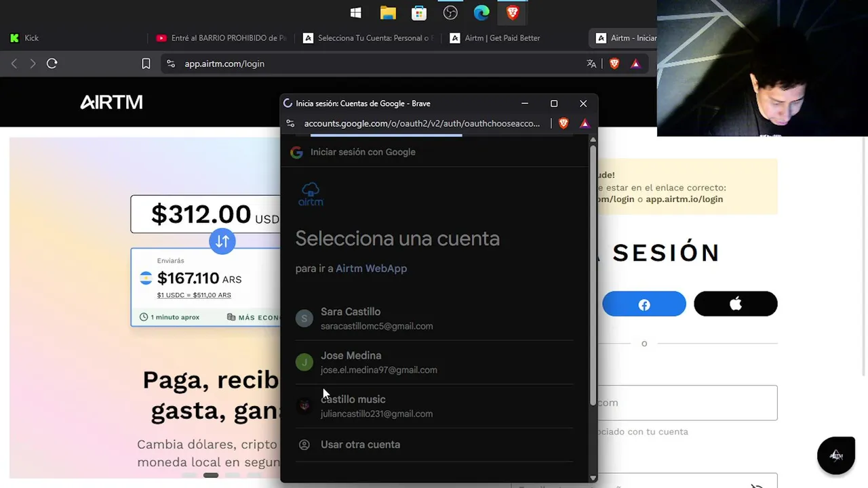This screenshot has height=488, width=868.
Task: Maximize the Google sign-in popup window
Action: (x=554, y=104)
